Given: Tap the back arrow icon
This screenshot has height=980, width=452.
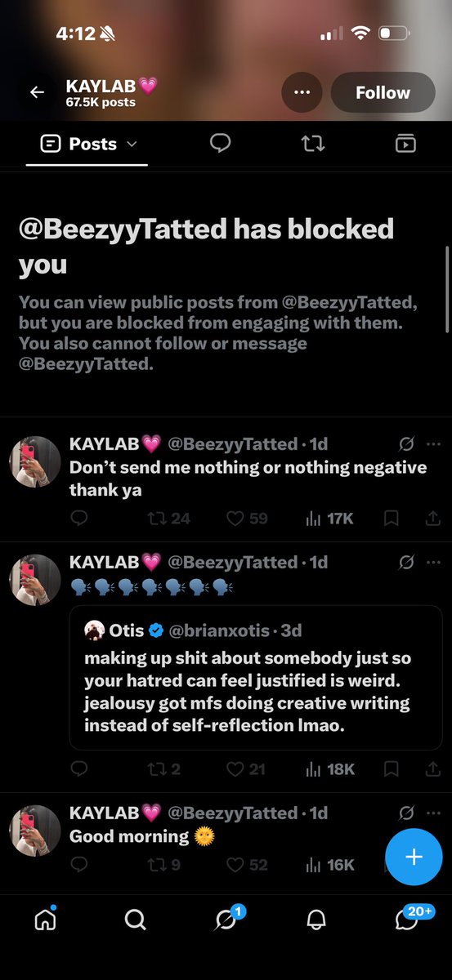Looking at the screenshot, I should pyautogui.click(x=37, y=92).
